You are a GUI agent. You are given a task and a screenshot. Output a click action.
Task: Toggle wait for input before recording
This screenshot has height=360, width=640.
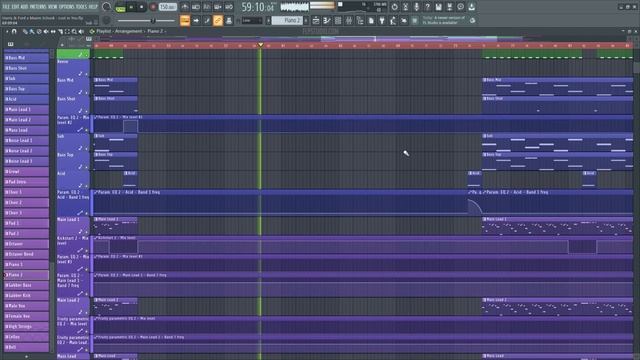tap(196, 7)
